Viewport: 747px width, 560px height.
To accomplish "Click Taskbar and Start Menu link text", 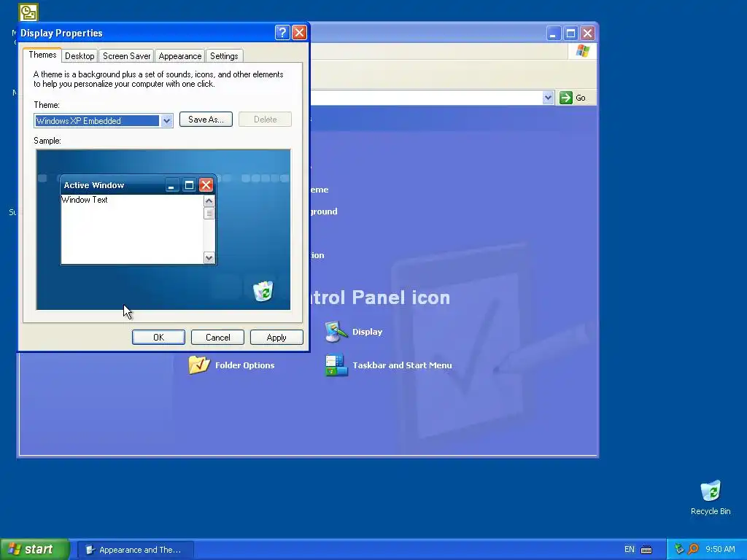I will click(402, 365).
